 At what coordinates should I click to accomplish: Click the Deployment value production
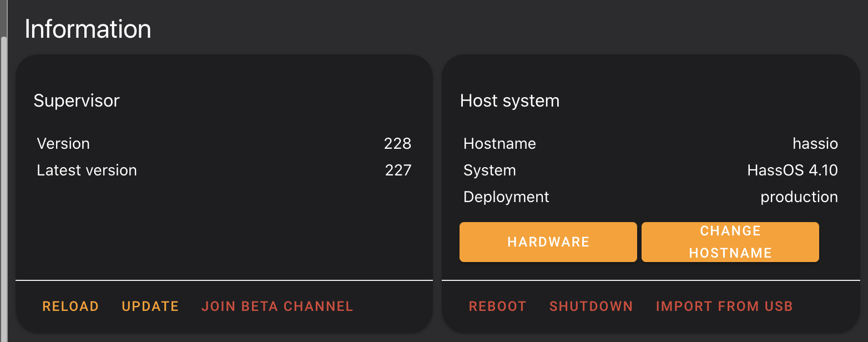[799, 197]
